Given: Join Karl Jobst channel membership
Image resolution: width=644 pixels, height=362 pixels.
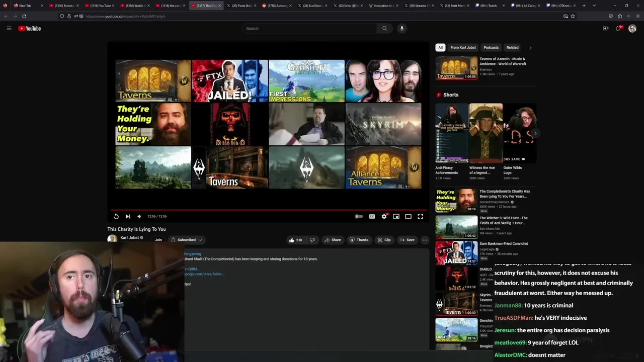Looking at the screenshot, I should point(158,240).
